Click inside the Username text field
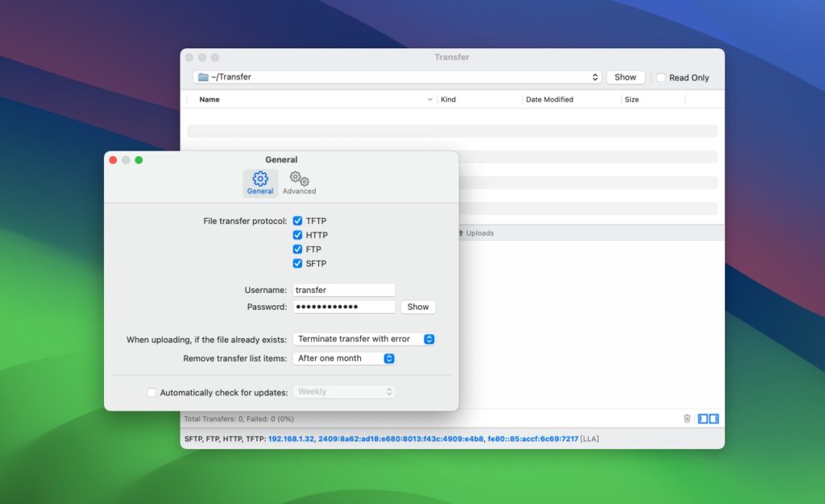Viewport: 825px width, 504px height. [x=344, y=290]
